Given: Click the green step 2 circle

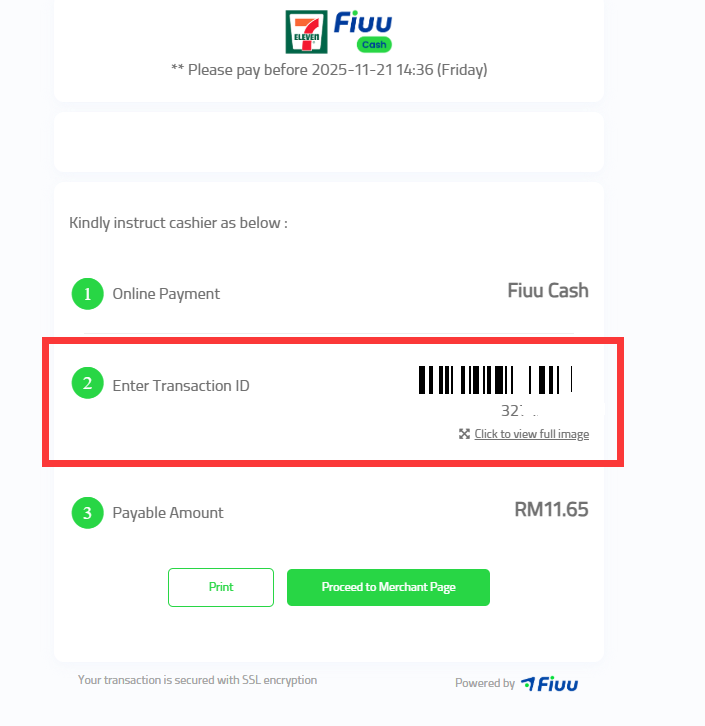Looking at the screenshot, I should coord(88,383).
